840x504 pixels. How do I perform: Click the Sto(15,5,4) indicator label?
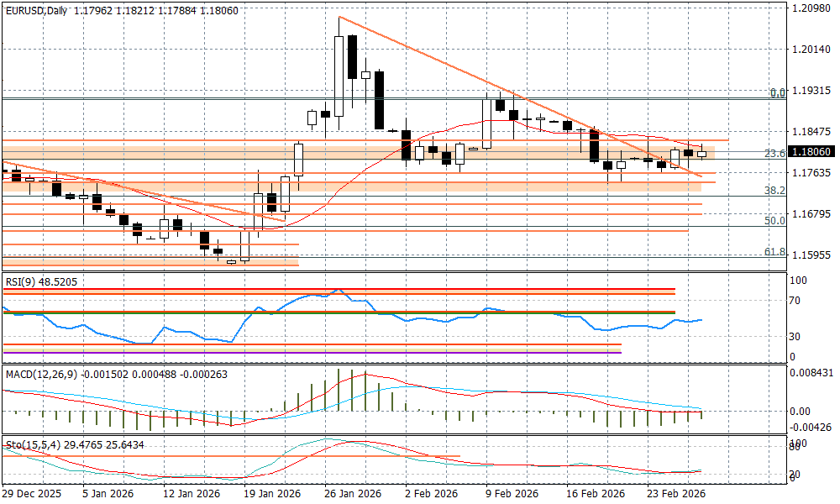click(33, 444)
